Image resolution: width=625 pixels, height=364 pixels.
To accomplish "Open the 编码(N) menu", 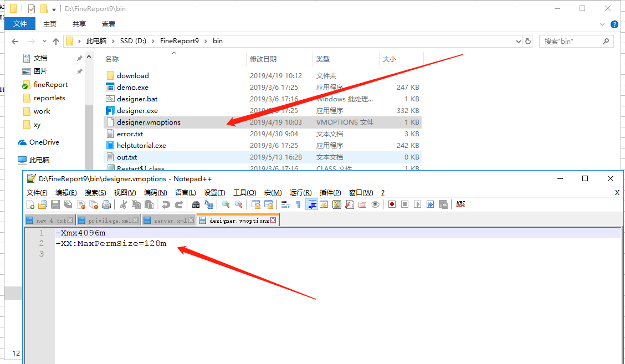I will tap(156, 193).
